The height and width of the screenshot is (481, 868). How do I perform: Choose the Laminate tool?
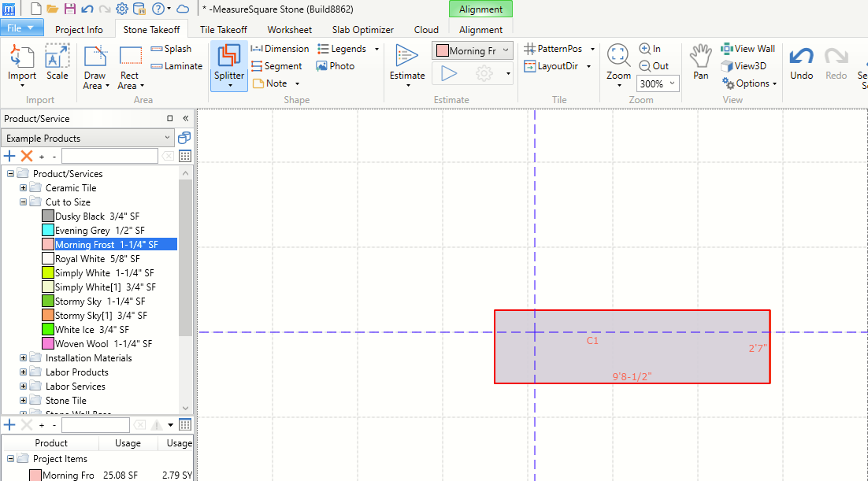pyautogui.click(x=176, y=66)
